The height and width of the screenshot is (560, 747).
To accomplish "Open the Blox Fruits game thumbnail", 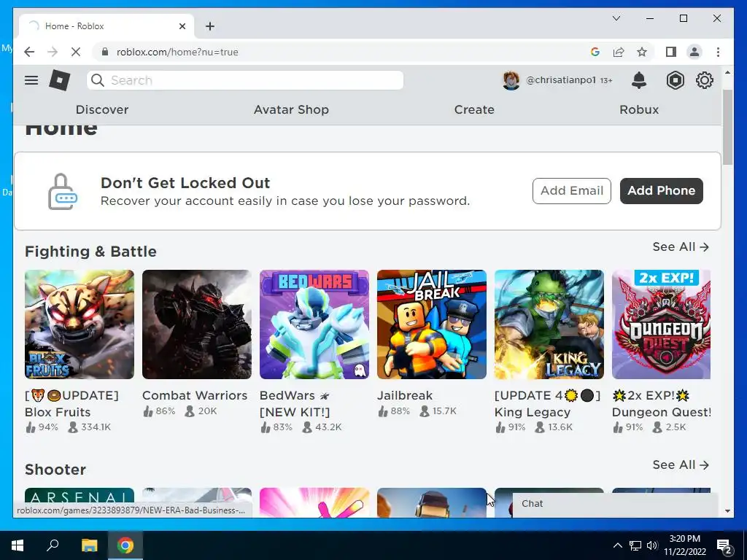I will tap(80, 324).
